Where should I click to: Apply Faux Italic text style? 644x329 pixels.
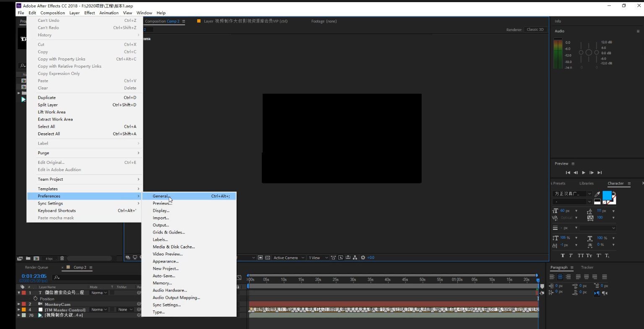pyautogui.click(x=571, y=255)
